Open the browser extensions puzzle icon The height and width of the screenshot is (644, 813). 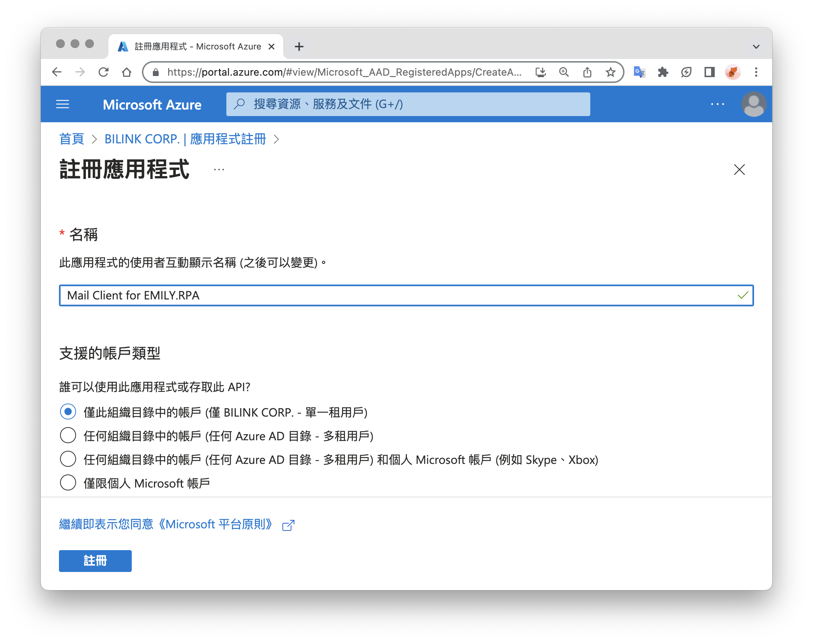click(x=663, y=72)
